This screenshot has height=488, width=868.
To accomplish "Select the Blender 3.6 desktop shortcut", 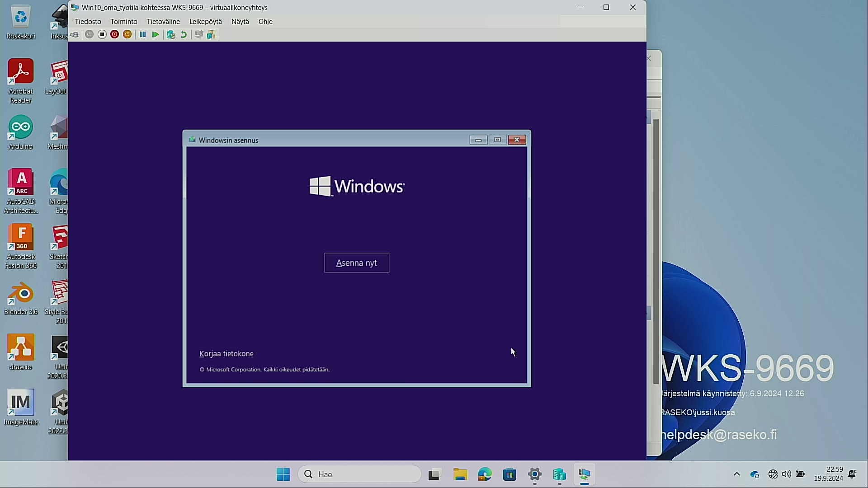I will tap(21, 298).
